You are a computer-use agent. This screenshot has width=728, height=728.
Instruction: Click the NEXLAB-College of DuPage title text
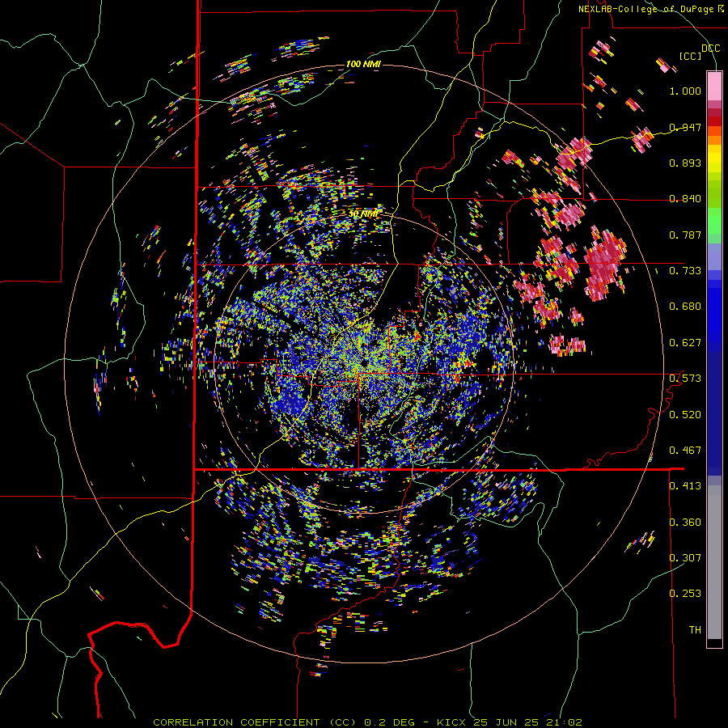[x=651, y=9]
